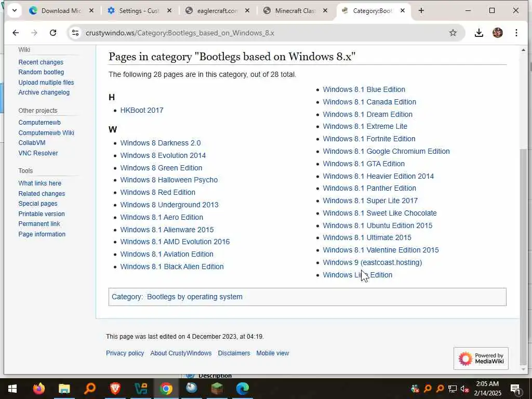Open Microsoft Edge from the taskbar
532x399 pixels.
(243, 389)
